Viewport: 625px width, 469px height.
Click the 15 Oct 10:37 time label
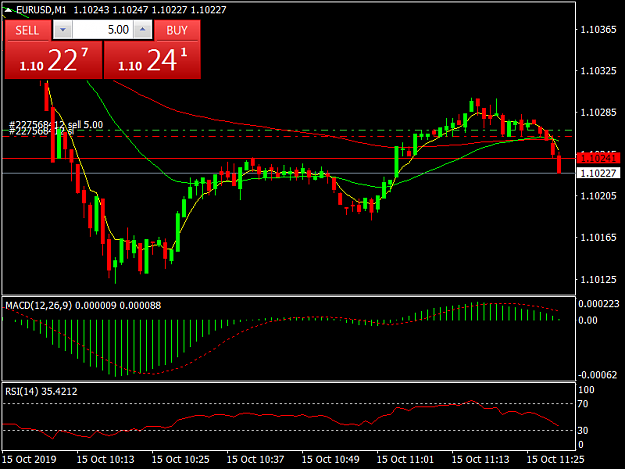coord(256,459)
